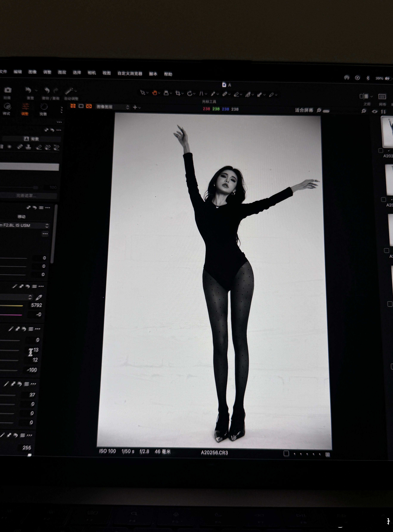
Task: Click the grid (网格) icon at top right
Action: 382,97
